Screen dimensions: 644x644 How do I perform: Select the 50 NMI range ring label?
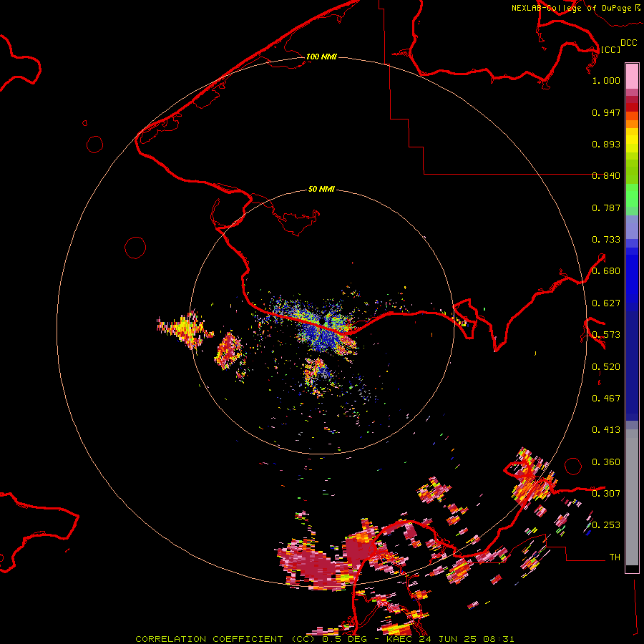coord(321,189)
